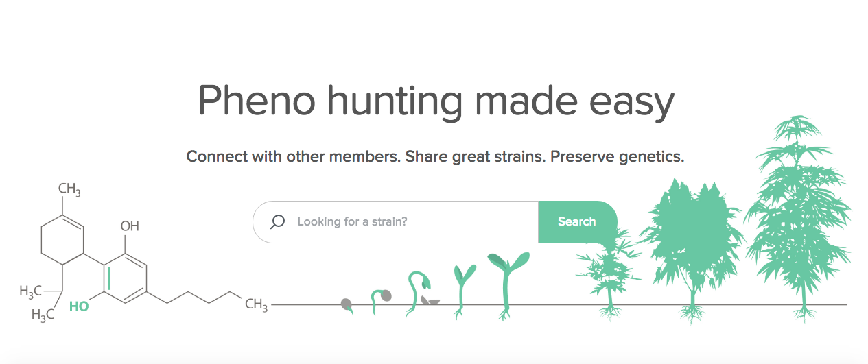Click the "Pheno hunting made easy" heading
Image resolution: width=868 pixels, height=364 pixels.
436,101
